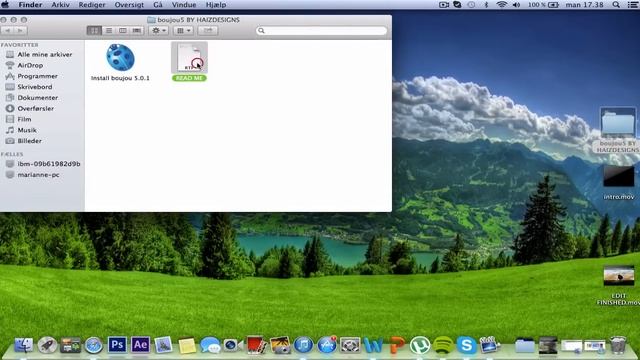Open the Arkiv menu
Screen dimensions: 640x360
pos(60,4)
